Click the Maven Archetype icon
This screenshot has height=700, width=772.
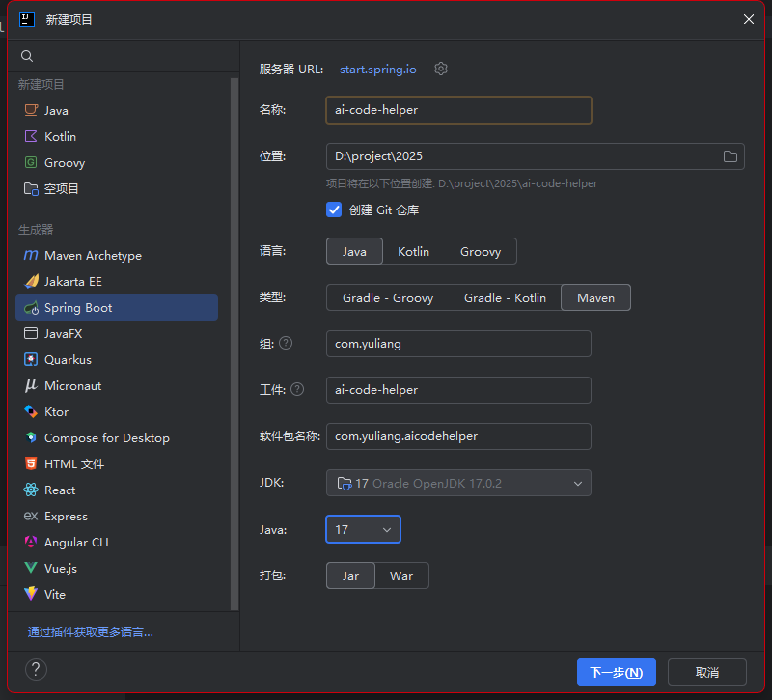[31, 255]
